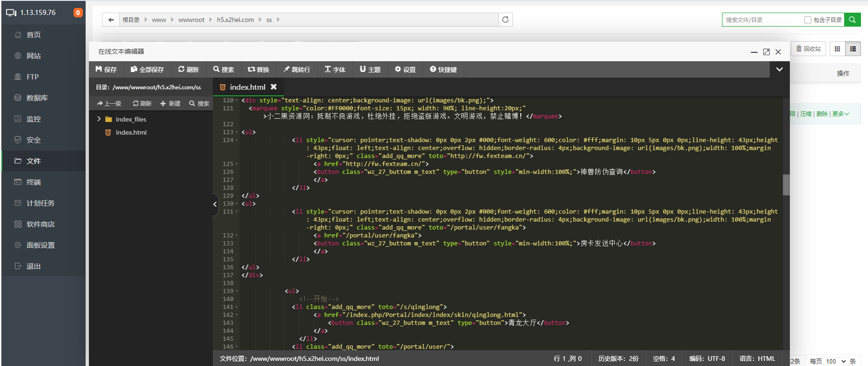Open 安全 (Security) in left sidebar

[44, 140]
